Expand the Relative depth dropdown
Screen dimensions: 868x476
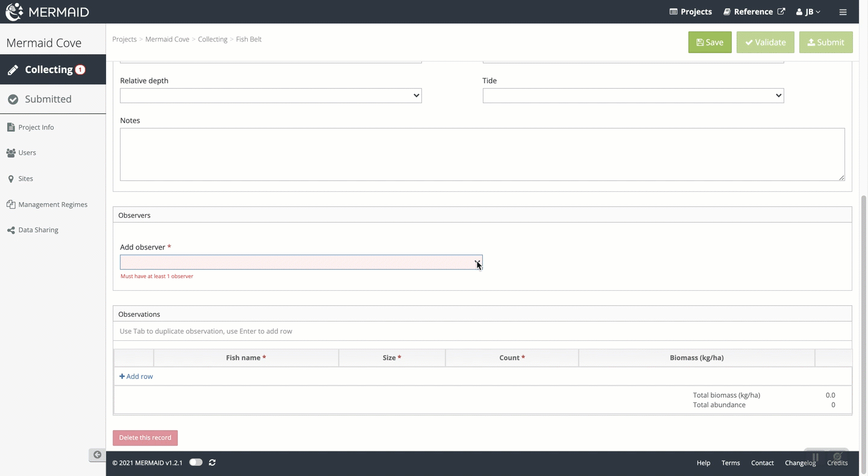(271, 95)
